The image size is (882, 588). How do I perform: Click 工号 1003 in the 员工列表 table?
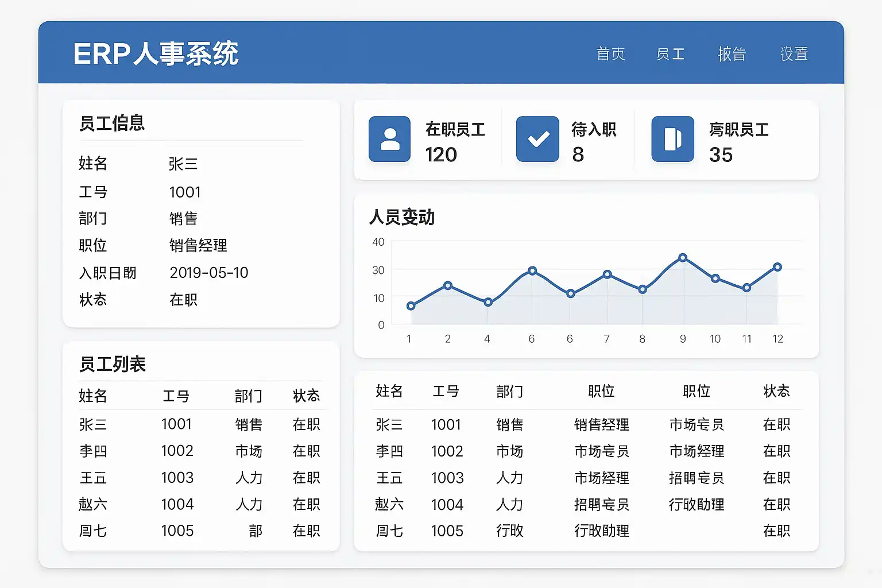pos(177,478)
